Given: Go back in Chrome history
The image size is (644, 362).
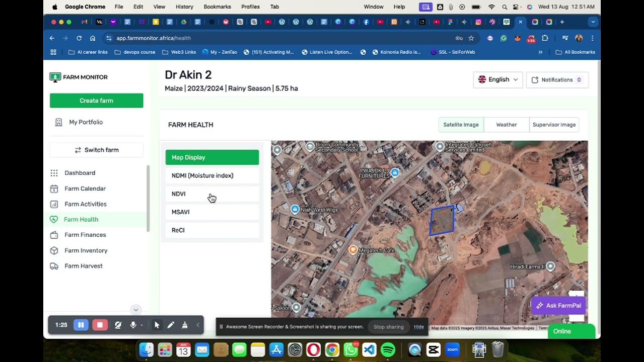Looking at the screenshot, I should click(x=52, y=38).
